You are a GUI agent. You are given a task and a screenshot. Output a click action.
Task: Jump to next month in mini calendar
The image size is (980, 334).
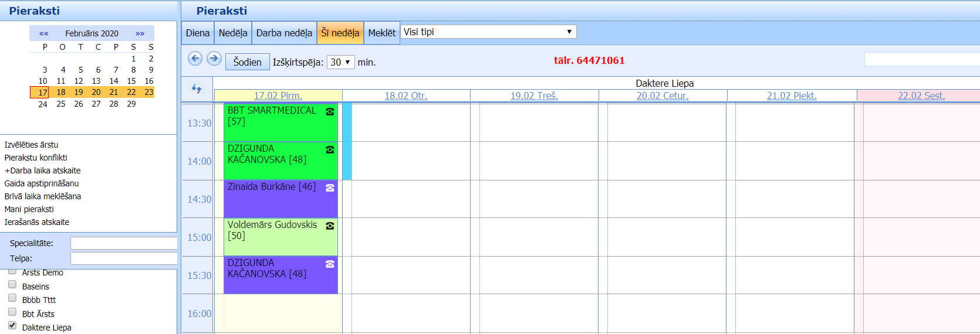point(140,33)
